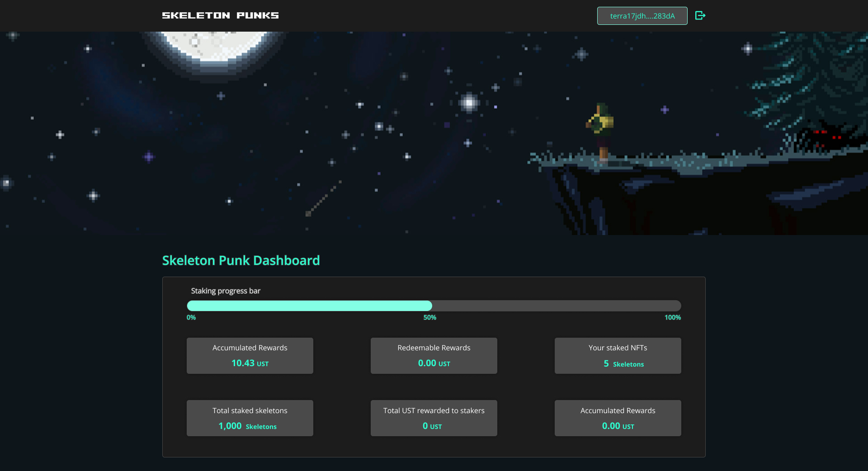
Task: Click the Total UST rewarded to stakers card
Action: [x=434, y=418]
